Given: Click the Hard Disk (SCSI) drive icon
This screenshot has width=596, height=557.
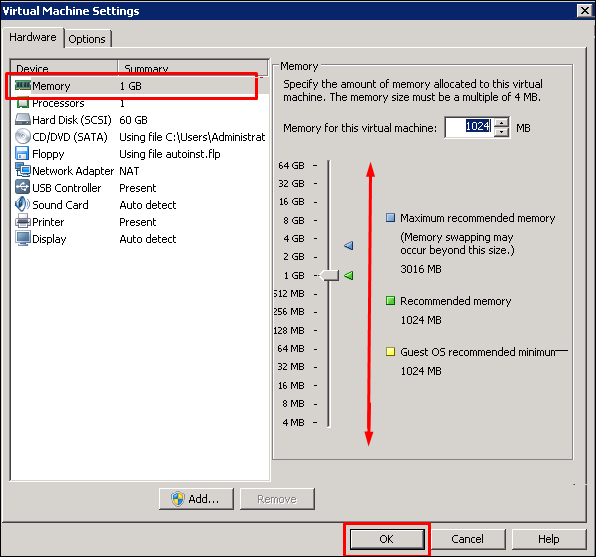Looking at the screenshot, I should pyautogui.click(x=23, y=119).
